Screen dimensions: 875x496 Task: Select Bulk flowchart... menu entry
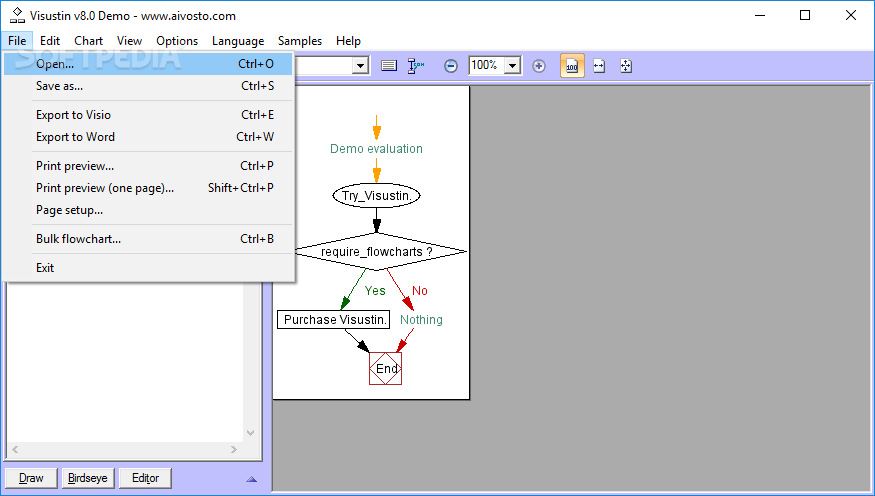pos(148,239)
